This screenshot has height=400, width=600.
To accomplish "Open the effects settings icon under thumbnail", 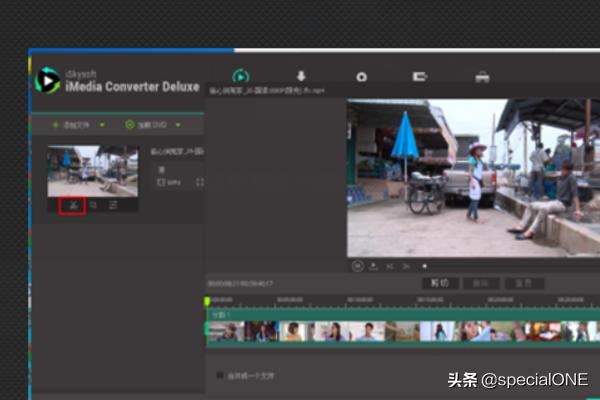I will [x=114, y=205].
